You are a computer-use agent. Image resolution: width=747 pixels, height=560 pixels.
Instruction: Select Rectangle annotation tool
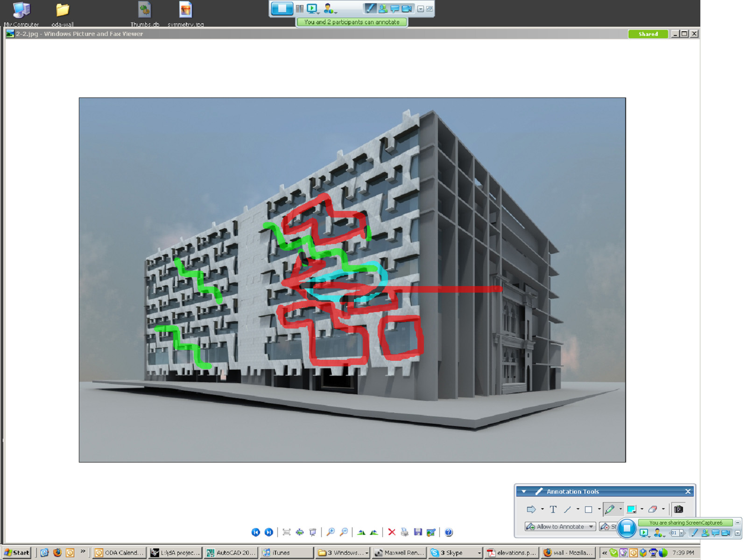click(589, 509)
